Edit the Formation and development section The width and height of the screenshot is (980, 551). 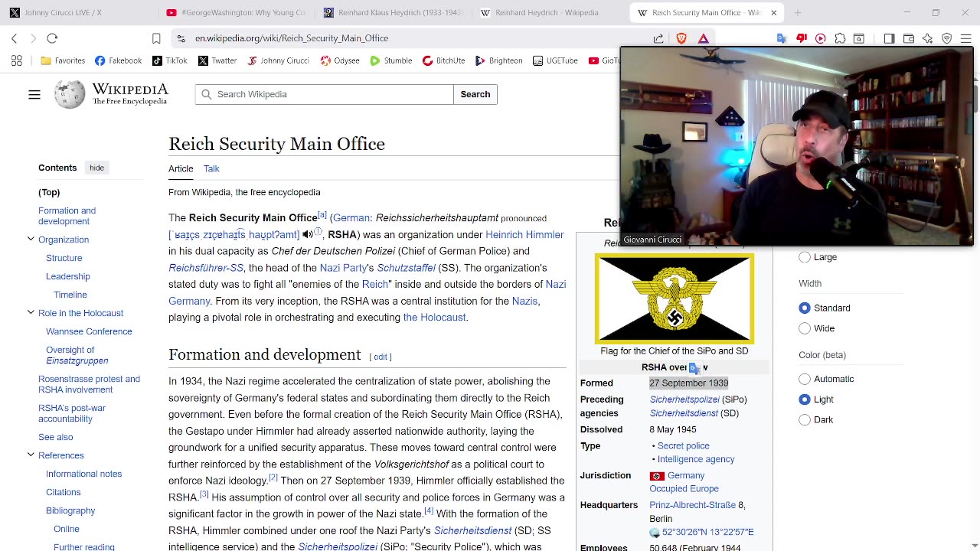point(381,357)
